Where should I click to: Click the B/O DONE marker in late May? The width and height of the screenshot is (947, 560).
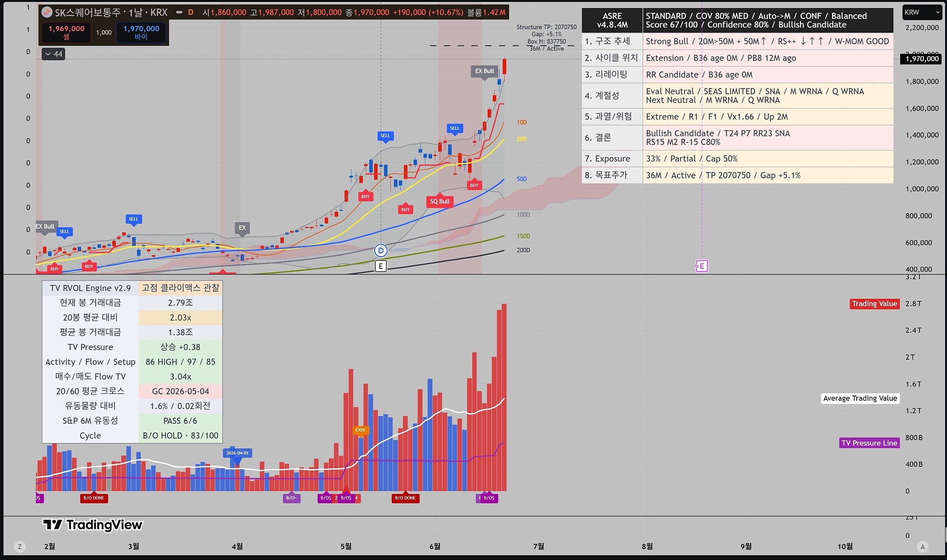coord(405,498)
